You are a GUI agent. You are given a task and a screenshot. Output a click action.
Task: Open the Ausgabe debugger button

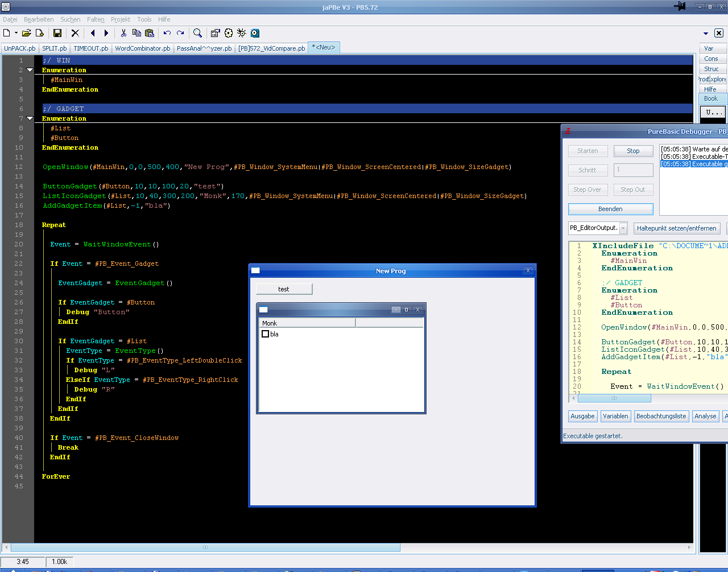582,416
